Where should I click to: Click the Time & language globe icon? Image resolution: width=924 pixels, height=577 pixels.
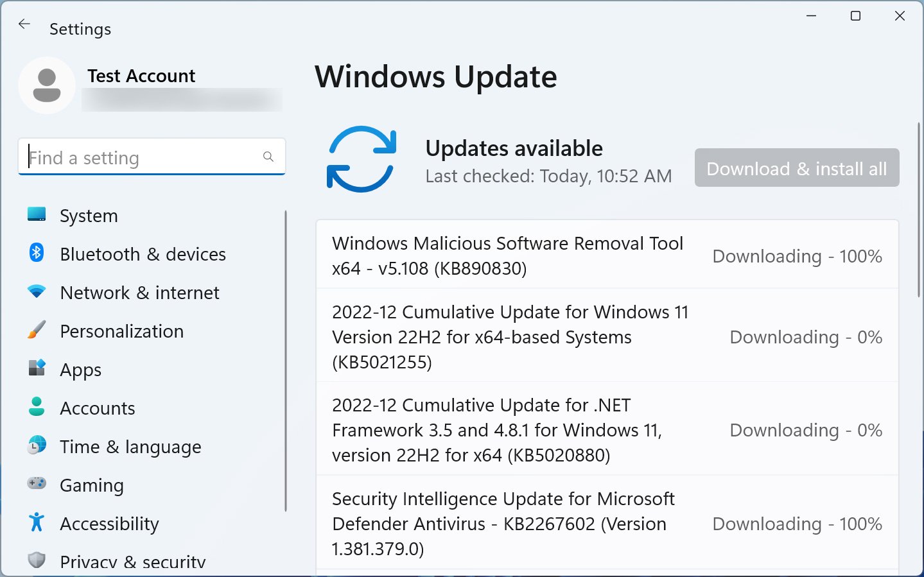coord(37,445)
